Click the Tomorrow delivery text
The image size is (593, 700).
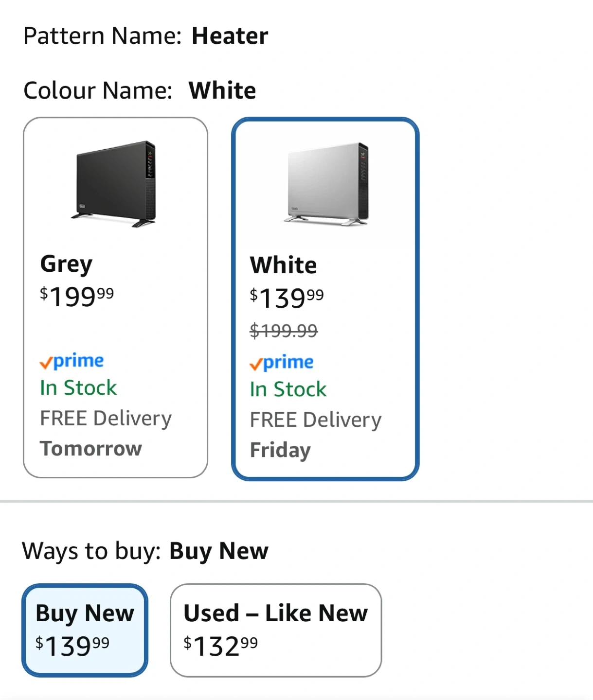point(91,449)
